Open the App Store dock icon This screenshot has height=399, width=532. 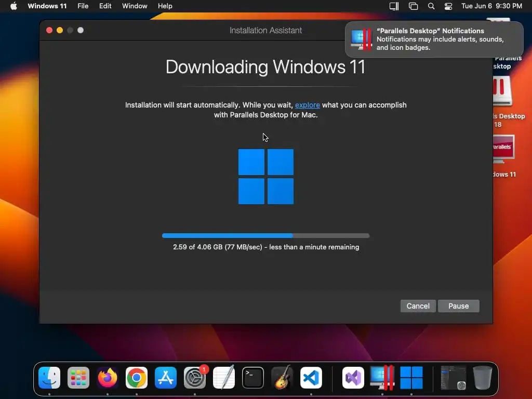click(x=166, y=378)
